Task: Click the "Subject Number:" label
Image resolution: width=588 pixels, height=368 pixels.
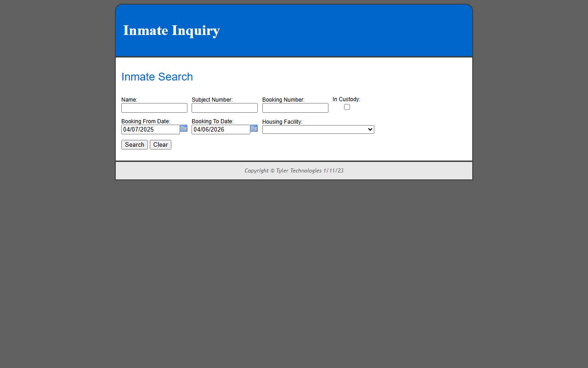Action: 212,100
